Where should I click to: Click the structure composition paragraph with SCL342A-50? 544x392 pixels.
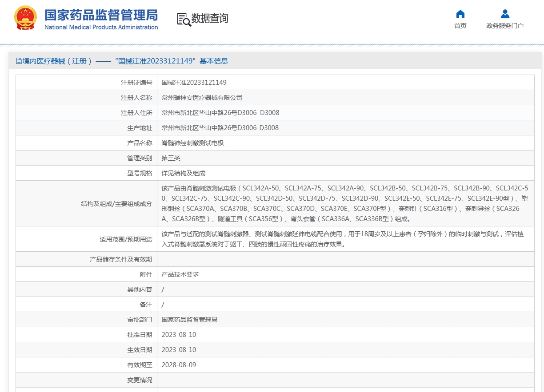pos(345,204)
